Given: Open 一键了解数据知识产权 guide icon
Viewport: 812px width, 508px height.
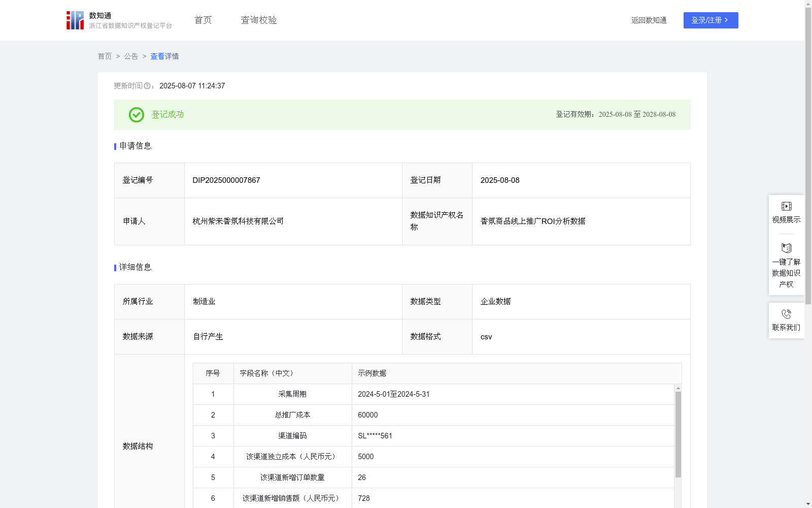Looking at the screenshot, I should tap(787, 248).
